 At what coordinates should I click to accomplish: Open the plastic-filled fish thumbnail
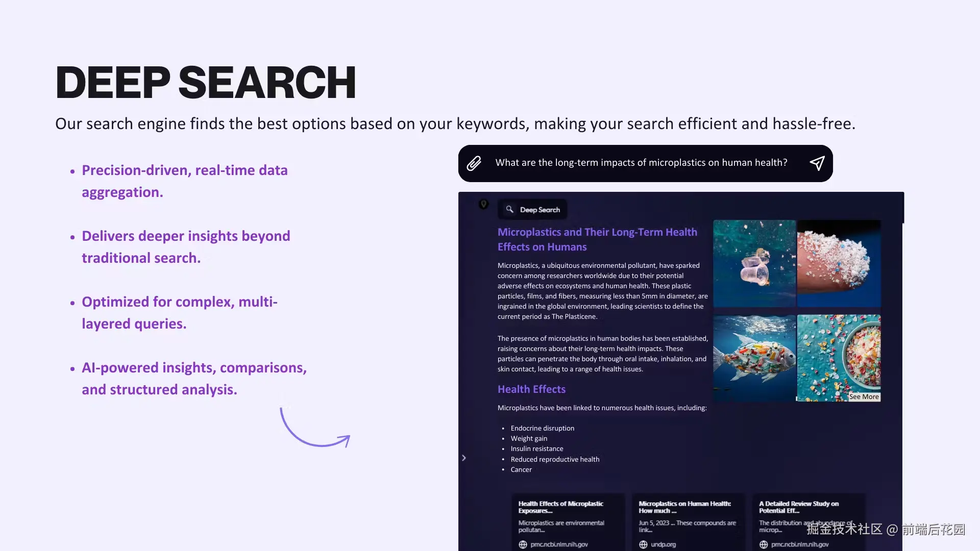pos(754,358)
